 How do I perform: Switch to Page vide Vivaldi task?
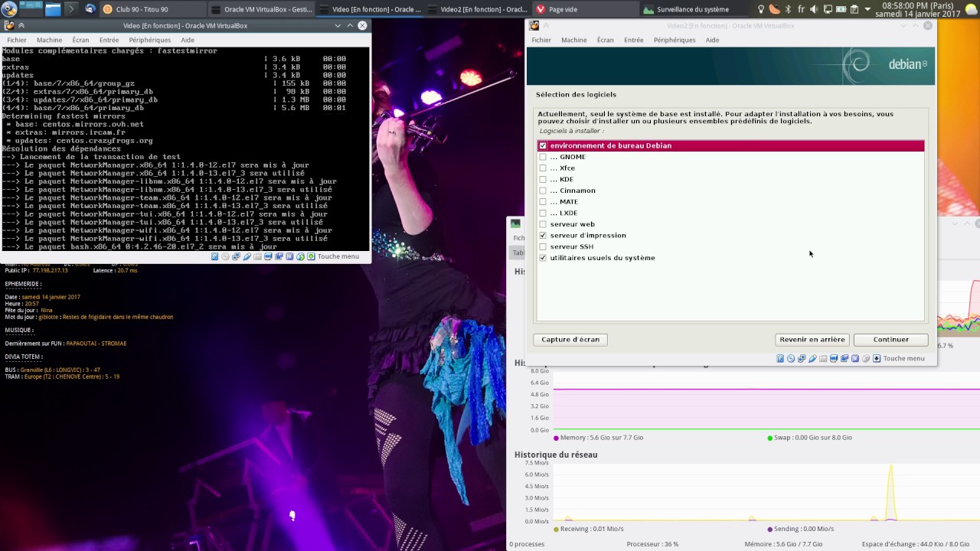point(584,9)
